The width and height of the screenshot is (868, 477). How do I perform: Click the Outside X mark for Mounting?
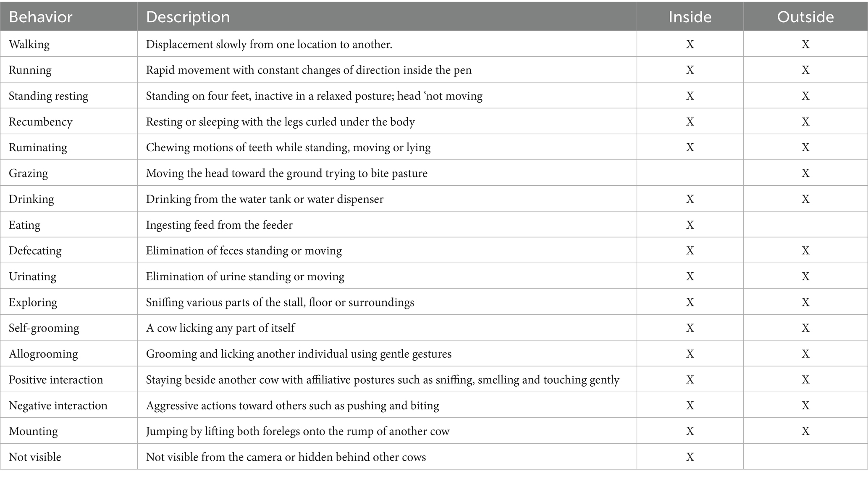[805, 431]
